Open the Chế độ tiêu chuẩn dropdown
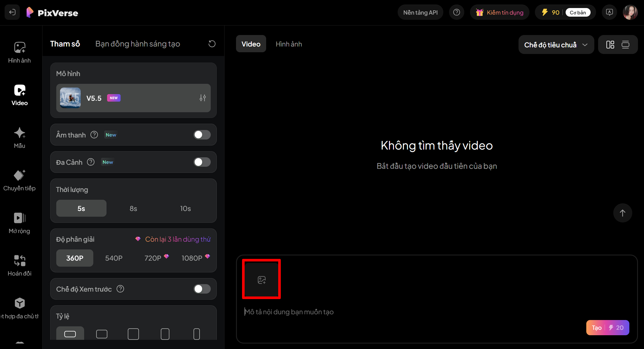Image resolution: width=644 pixels, height=349 pixels. [x=556, y=44]
